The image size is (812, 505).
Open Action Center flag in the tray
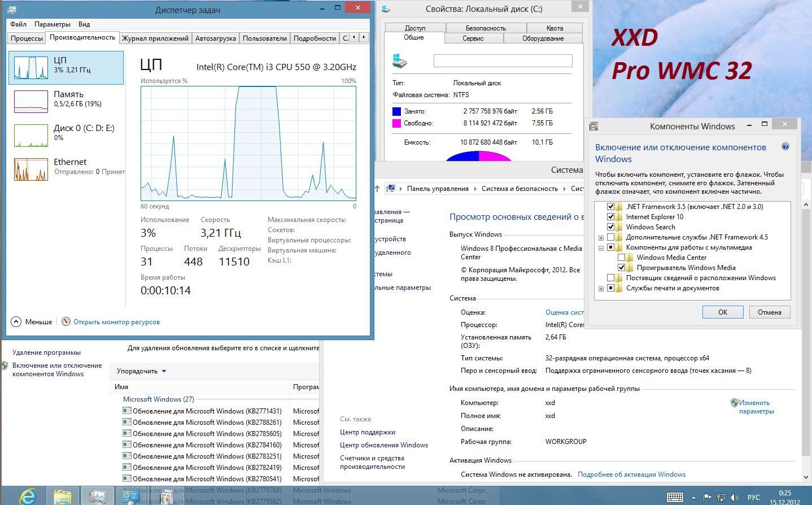click(x=707, y=498)
